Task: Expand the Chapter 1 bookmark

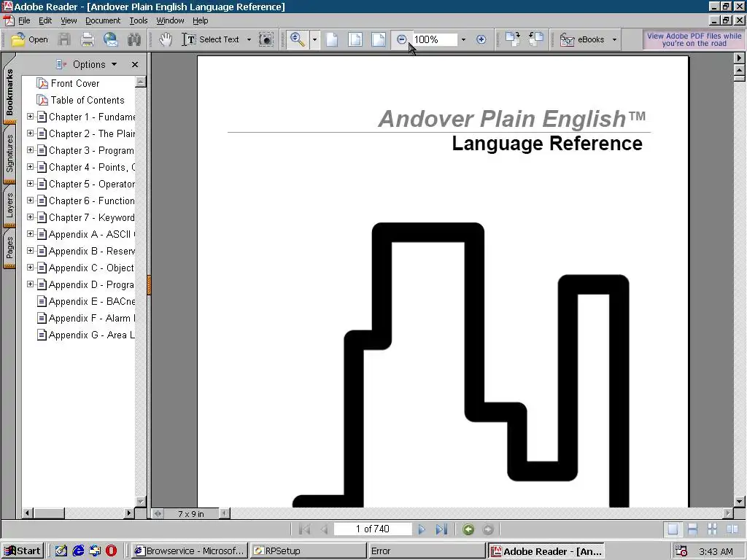Action: pyautogui.click(x=30, y=116)
